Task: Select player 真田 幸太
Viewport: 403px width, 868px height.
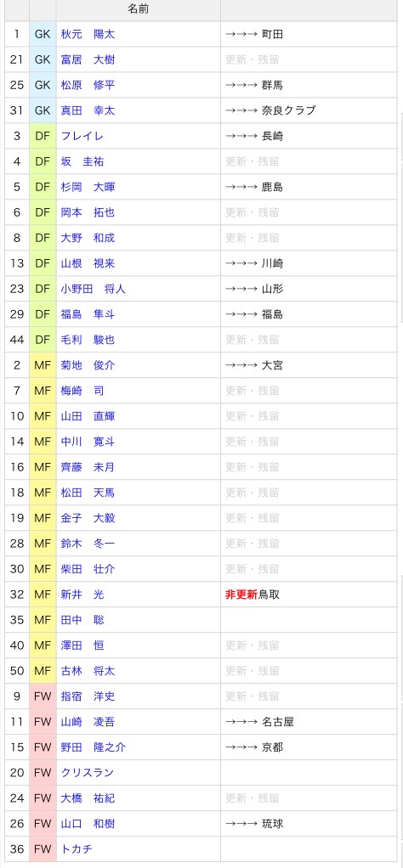Action: (x=88, y=110)
